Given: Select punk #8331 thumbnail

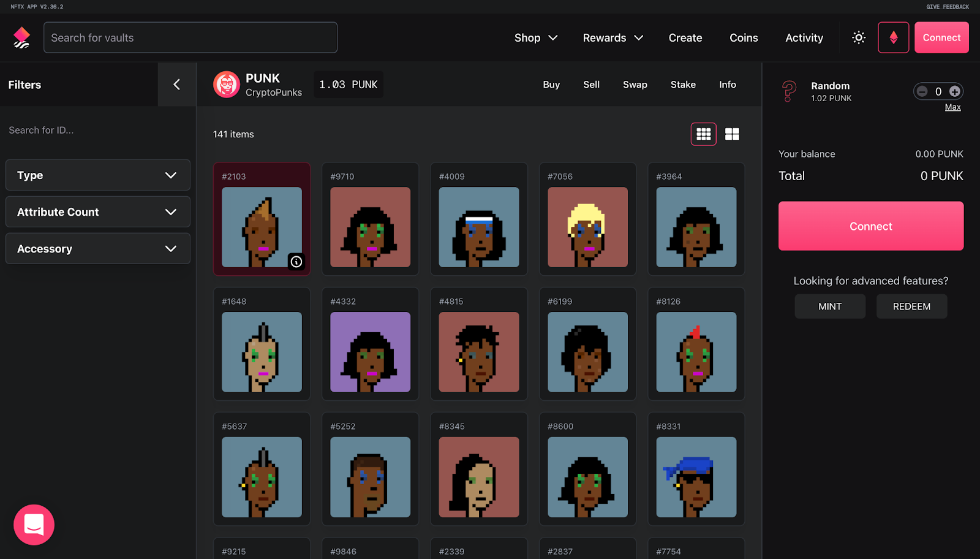Looking at the screenshot, I should coord(696,477).
